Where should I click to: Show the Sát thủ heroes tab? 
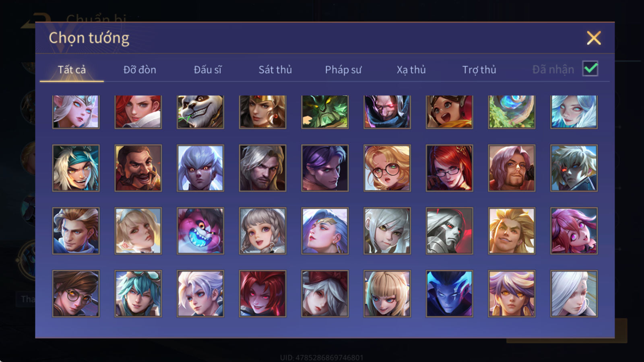tap(275, 70)
